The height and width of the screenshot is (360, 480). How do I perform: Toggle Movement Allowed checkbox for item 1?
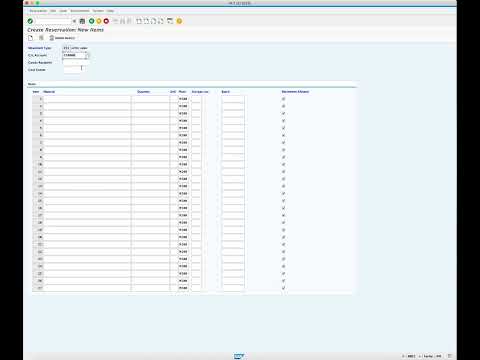[x=283, y=99]
